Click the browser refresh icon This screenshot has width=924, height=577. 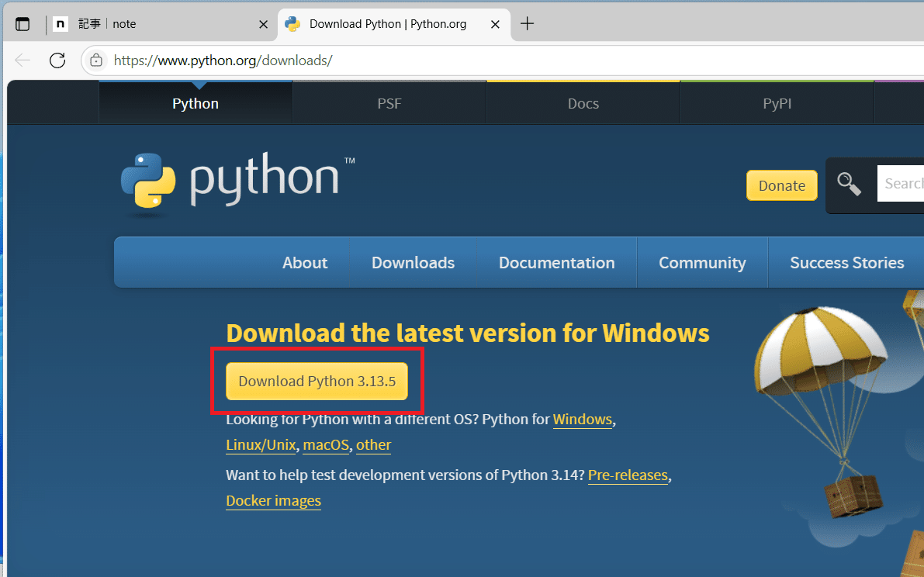pos(57,60)
